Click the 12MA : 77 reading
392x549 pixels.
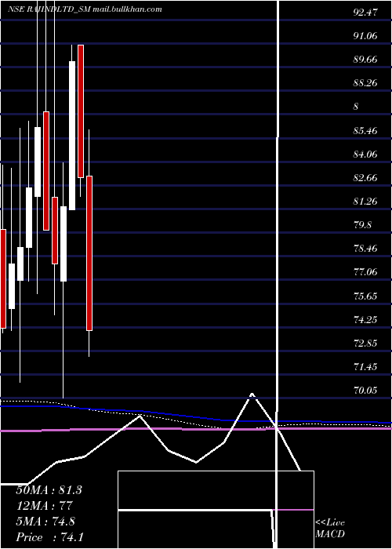coord(44,506)
